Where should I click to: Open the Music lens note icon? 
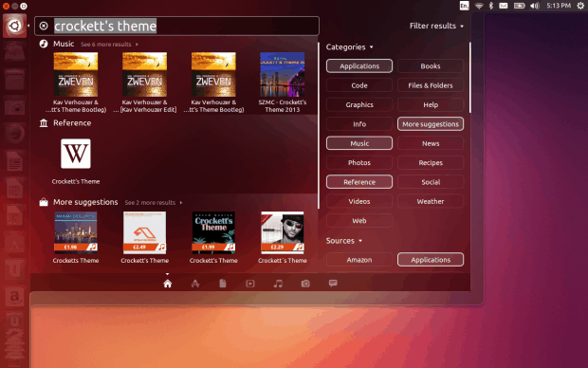pyautogui.click(x=278, y=284)
